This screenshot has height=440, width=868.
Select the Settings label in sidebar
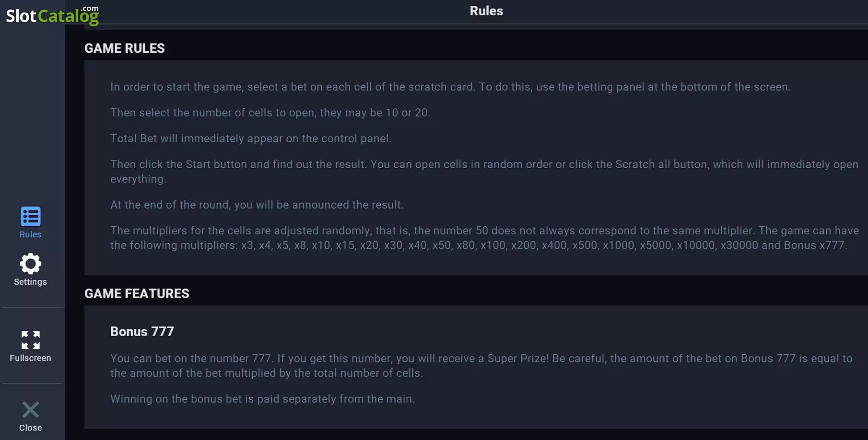pyautogui.click(x=30, y=282)
